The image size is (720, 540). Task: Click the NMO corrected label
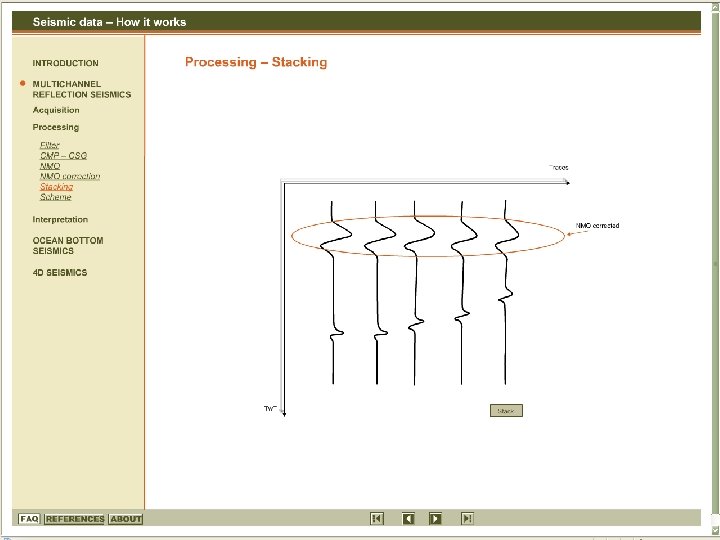[597, 225]
